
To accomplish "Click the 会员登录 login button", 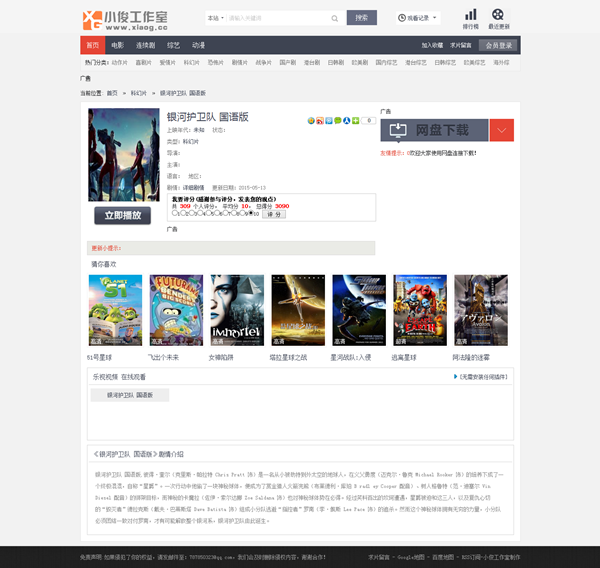I will (498, 45).
